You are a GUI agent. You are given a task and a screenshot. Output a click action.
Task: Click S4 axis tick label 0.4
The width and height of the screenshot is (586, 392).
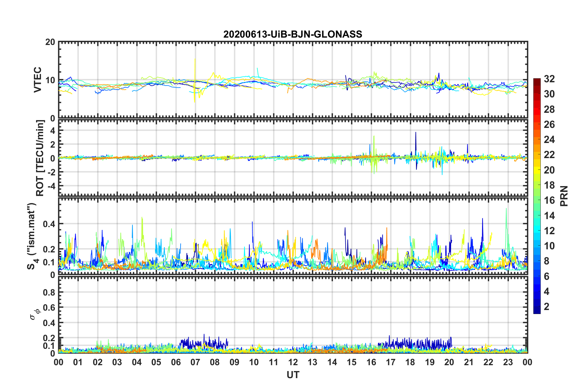coord(49,224)
